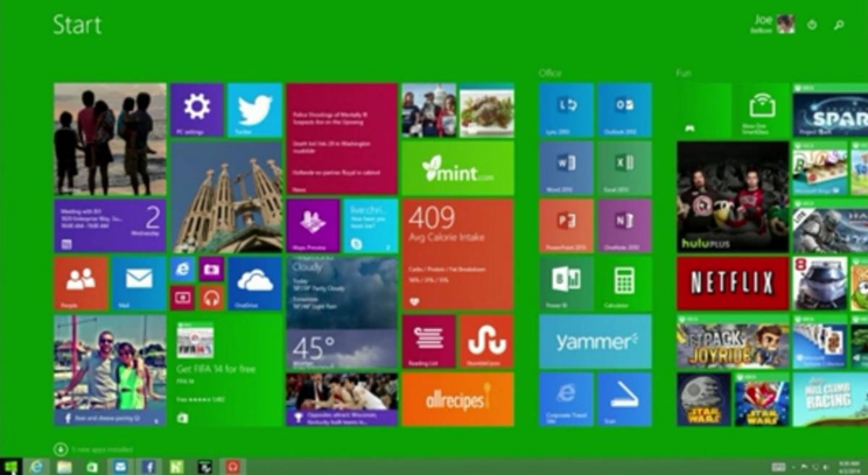Image resolution: width=868 pixels, height=475 pixels.
Task: Open the small Music headphones tile
Action: [x=211, y=298]
